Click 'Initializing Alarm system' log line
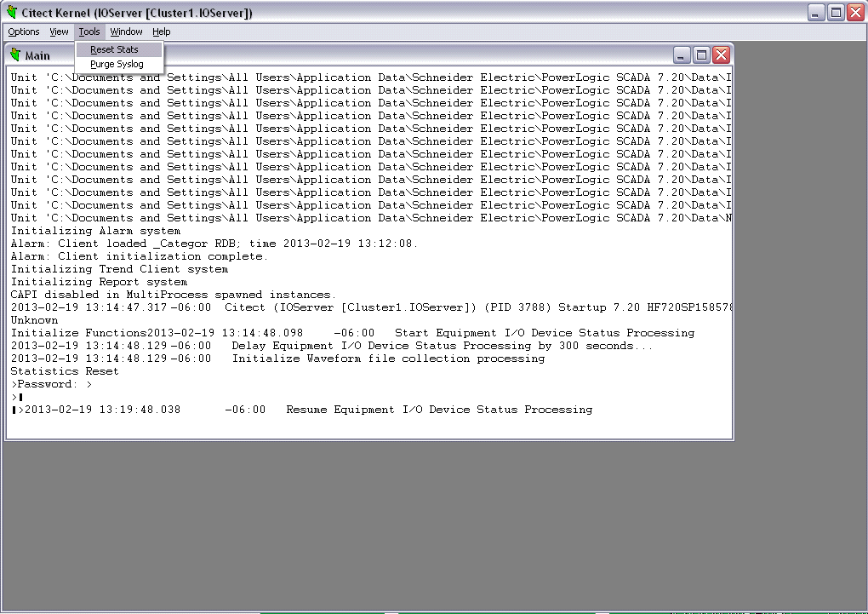Image resolution: width=868 pixels, height=614 pixels. pyautogui.click(x=96, y=231)
